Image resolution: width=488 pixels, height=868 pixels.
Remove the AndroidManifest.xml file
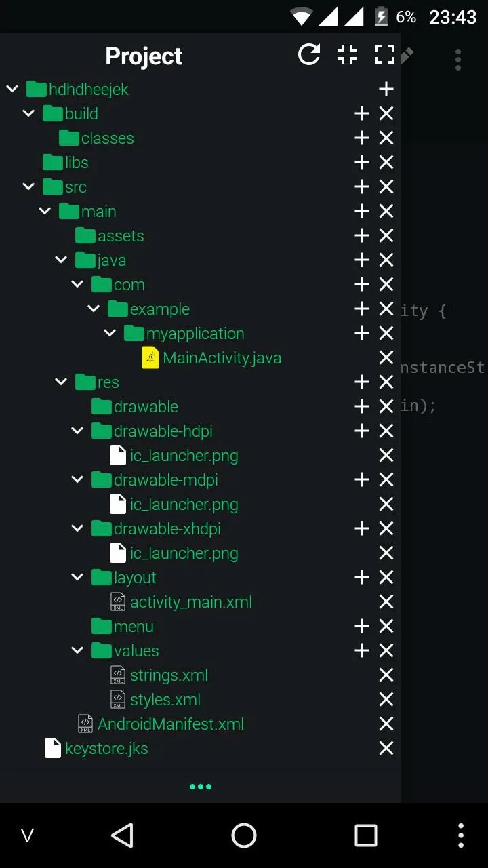click(x=386, y=724)
